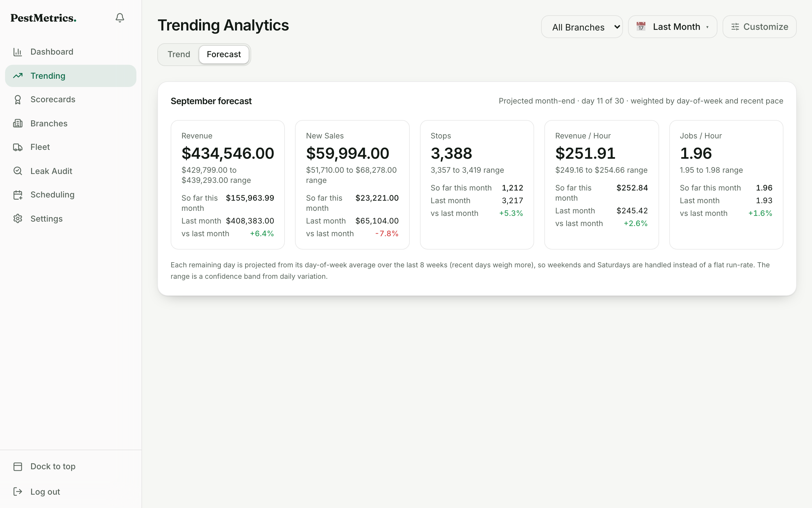Viewport: 812px width, 508px height.
Task: Click last month stops value 3,217
Action: [x=512, y=201]
